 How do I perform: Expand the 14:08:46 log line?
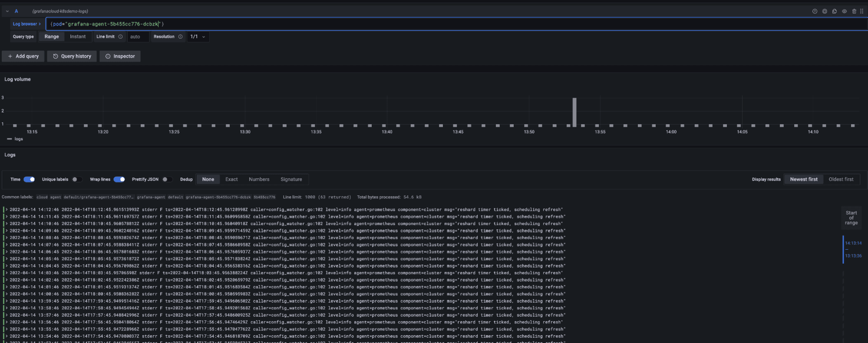point(7,237)
